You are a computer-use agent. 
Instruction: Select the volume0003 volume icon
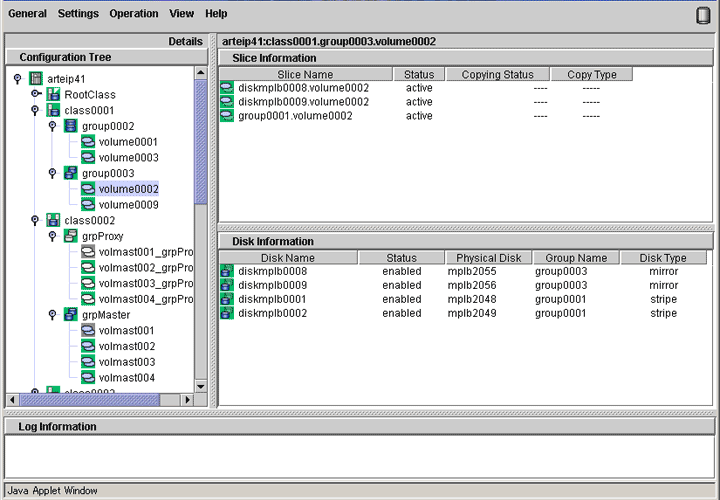pyautogui.click(x=88, y=157)
